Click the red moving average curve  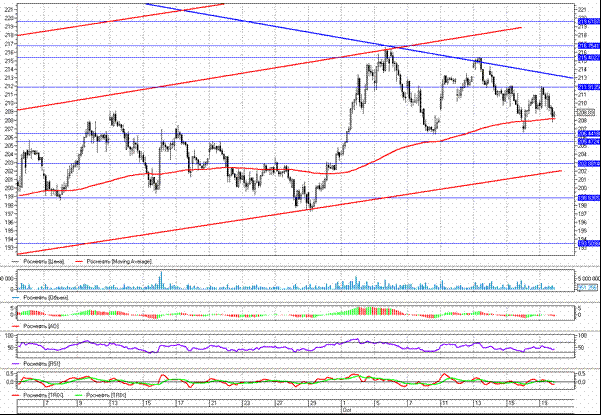coord(400,144)
